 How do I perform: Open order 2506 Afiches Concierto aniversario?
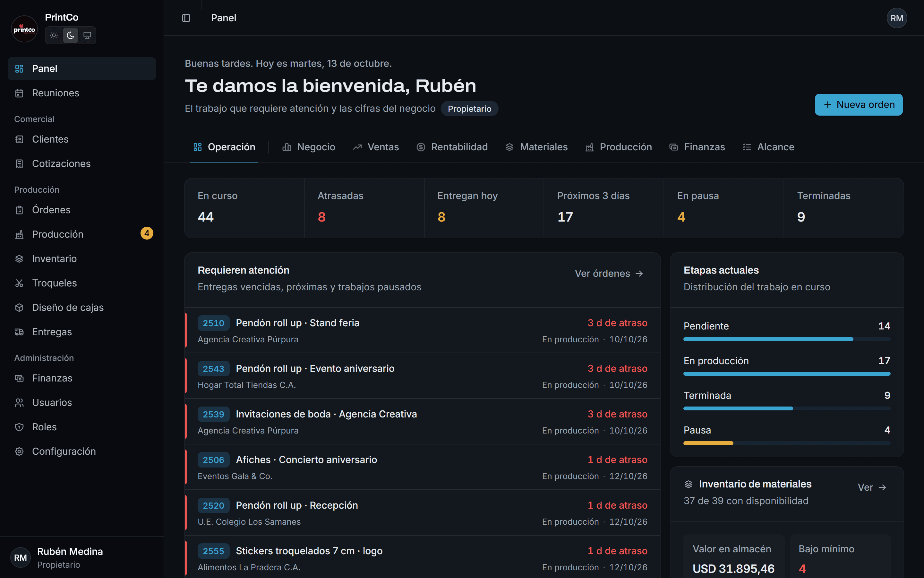[x=422, y=467]
